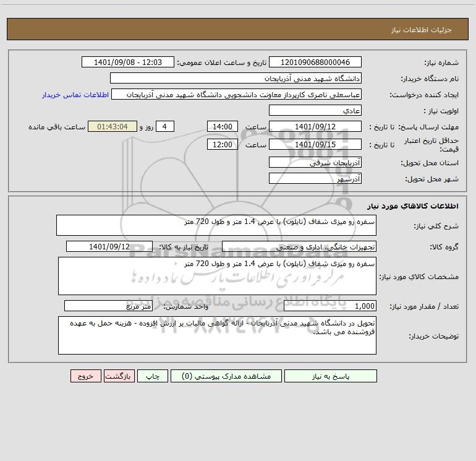The image size is (476, 461).
Task: Click the چاپ print button
Action: (x=153, y=376)
